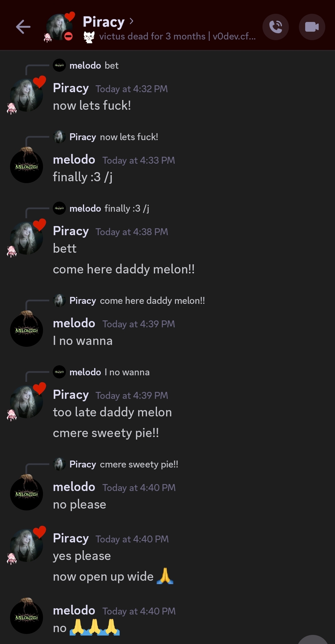Open status text 'victus dead for 3 months'
This screenshot has height=644, width=335.
152,37
